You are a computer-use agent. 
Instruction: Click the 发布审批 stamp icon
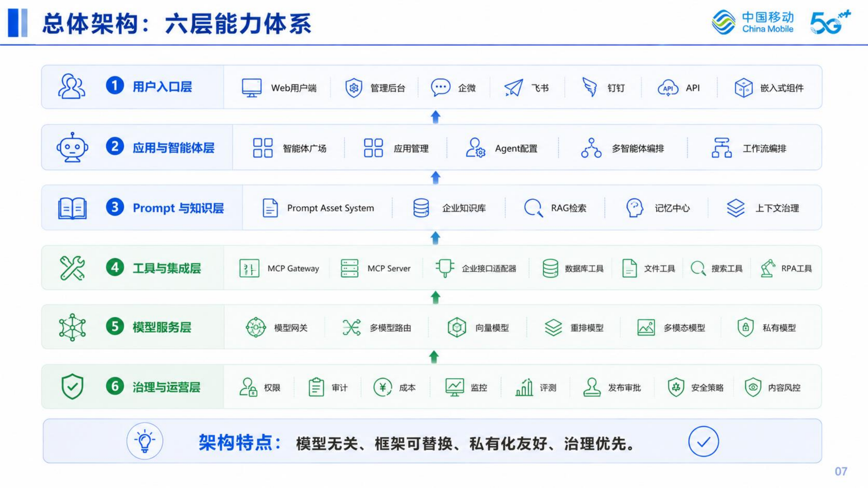click(x=592, y=387)
